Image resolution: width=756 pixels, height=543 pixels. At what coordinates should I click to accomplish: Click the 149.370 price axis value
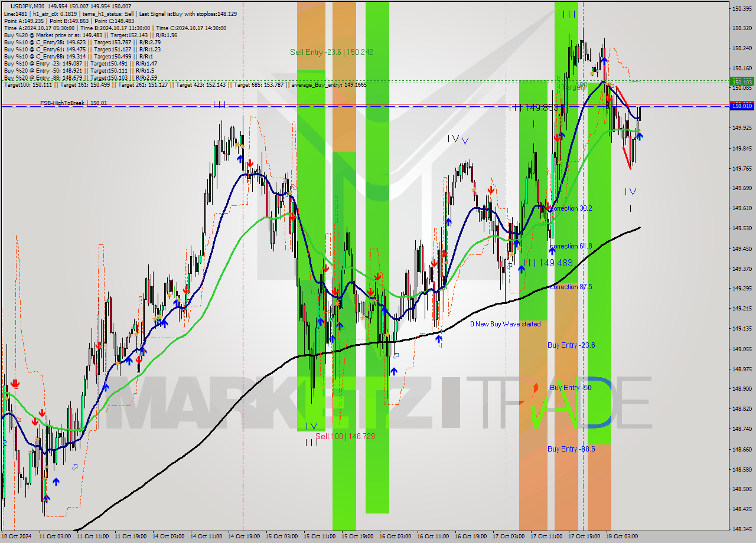click(x=742, y=269)
